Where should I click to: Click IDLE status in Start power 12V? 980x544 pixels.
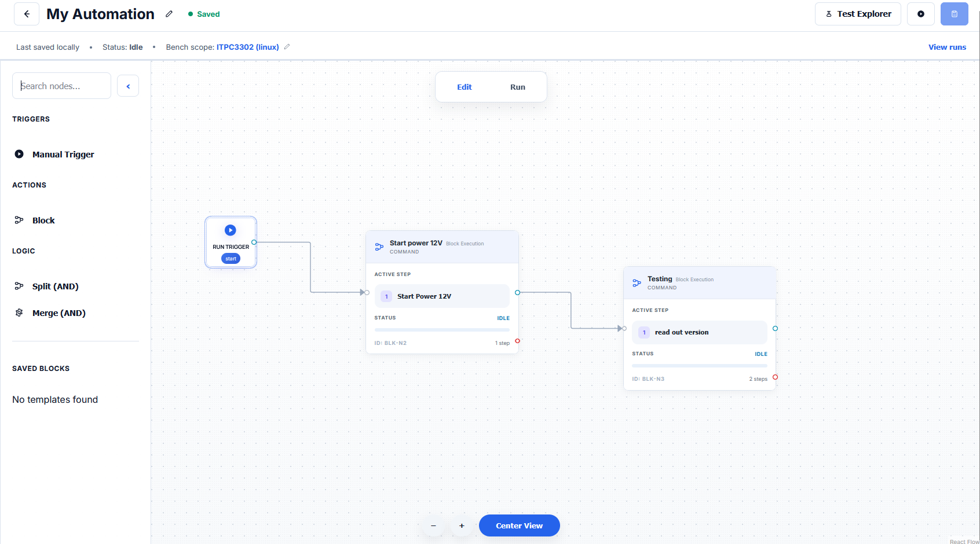[x=503, y=318]
